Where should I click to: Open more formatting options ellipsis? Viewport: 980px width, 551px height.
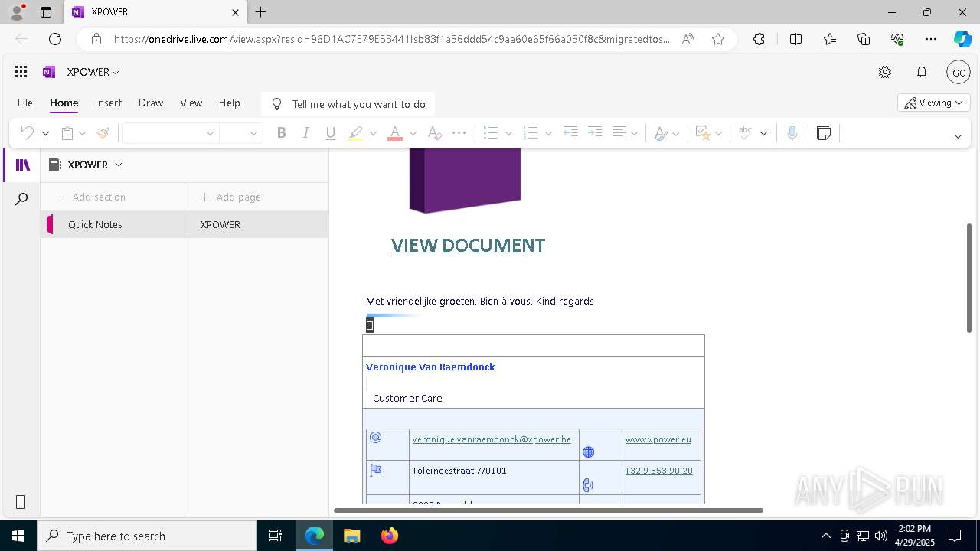459,133
